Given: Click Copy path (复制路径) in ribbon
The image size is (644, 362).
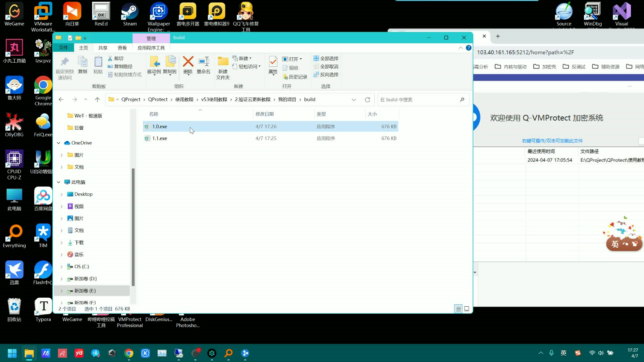Looking at the screenshot, I should [120, 66].
